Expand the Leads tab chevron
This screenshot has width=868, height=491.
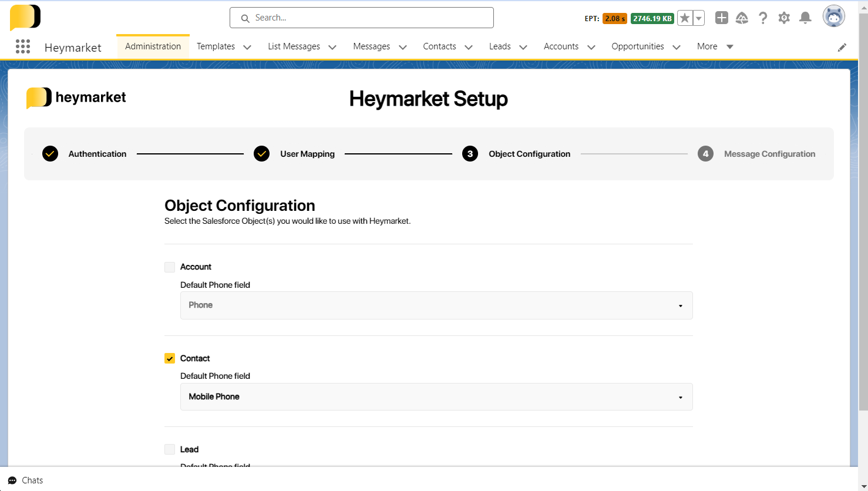click(523, 47)
